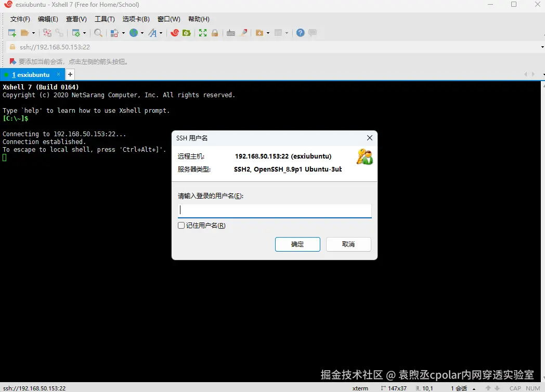Confirm login with 确定 button
The image size is (545, 392).
coord(297,244)
